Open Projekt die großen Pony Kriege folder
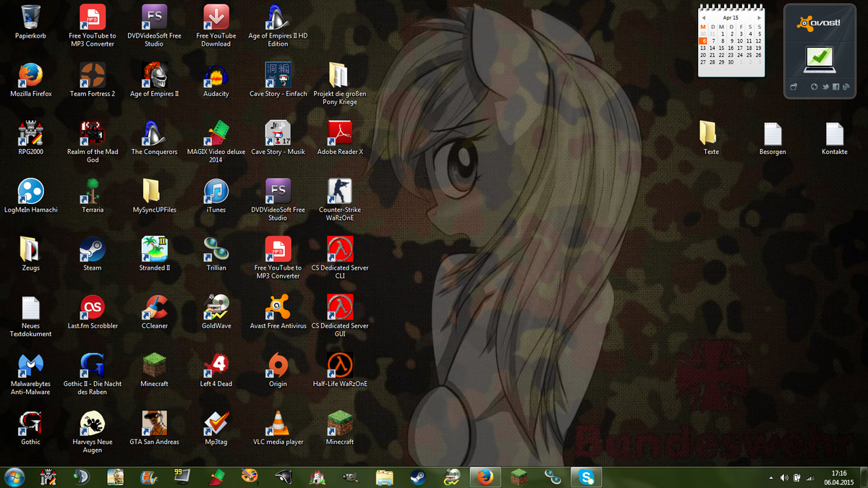The height and width of the screenshot is (488, 868). pyautogui.click(x=340, y=84)
